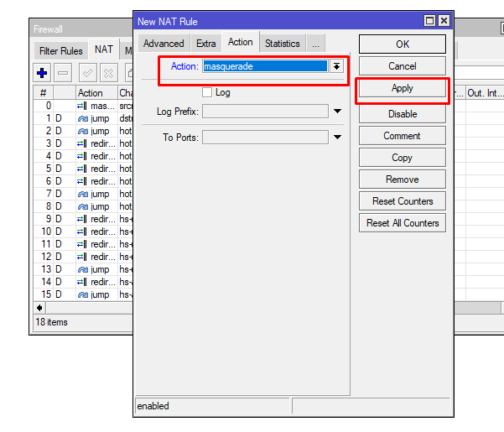Screen dimensions: 504x432
Task: Click the OK button
Action: [403, 44]
